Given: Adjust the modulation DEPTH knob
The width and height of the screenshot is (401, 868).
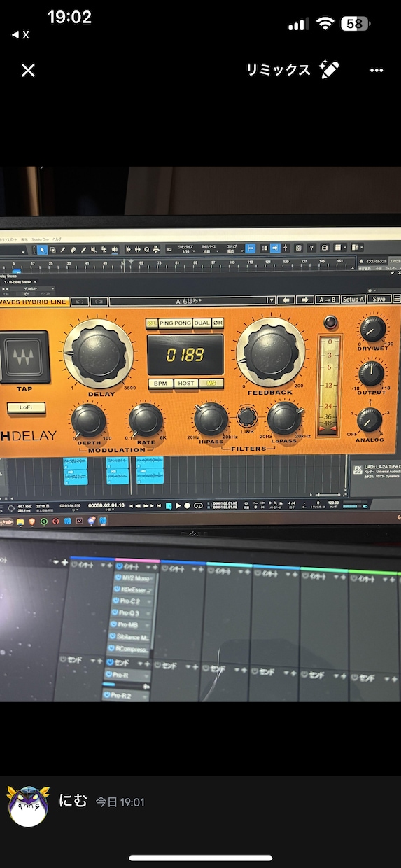Looking at the screenshot, I should pos(89,421).
